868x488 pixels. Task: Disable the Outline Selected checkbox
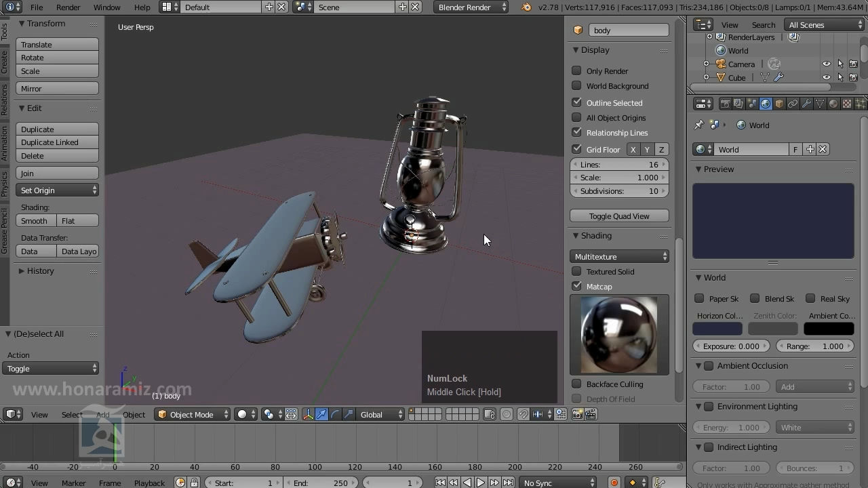point(576,102)
